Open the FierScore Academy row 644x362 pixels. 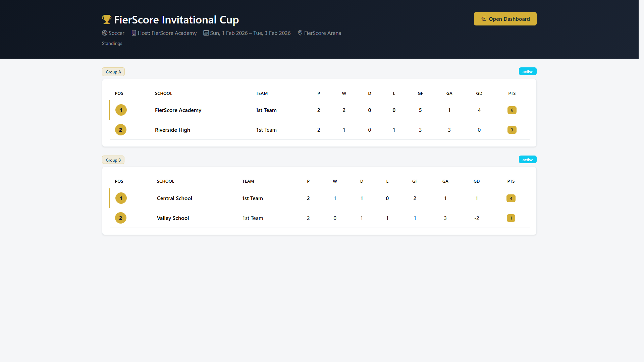(319, 110)
